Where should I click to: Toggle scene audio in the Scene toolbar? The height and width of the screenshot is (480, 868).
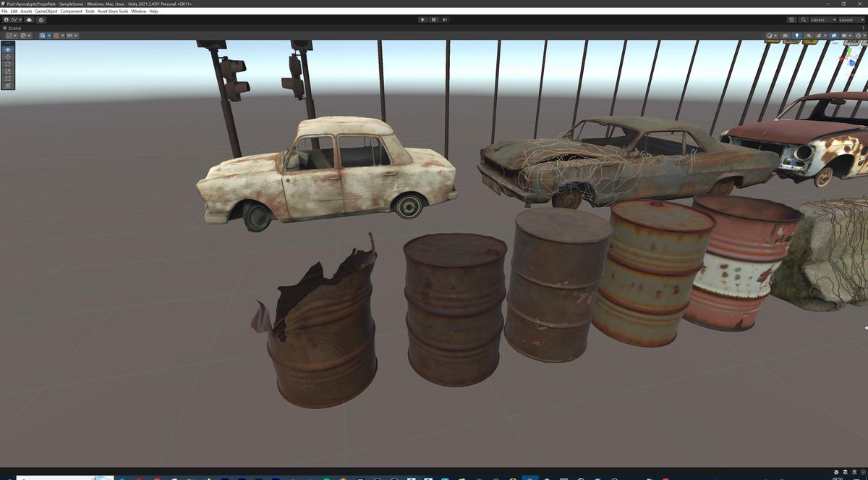click(809, 35)
